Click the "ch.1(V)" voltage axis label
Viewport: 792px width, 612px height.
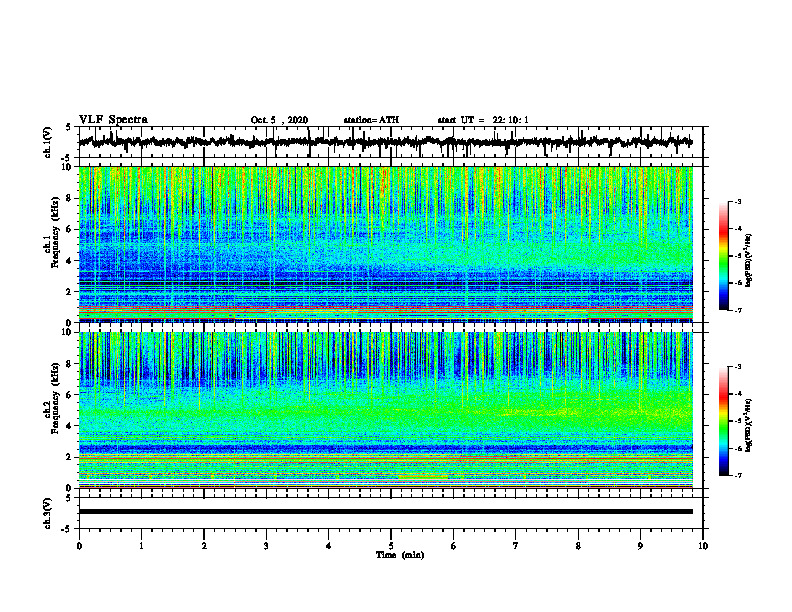(x=48, y=142)
